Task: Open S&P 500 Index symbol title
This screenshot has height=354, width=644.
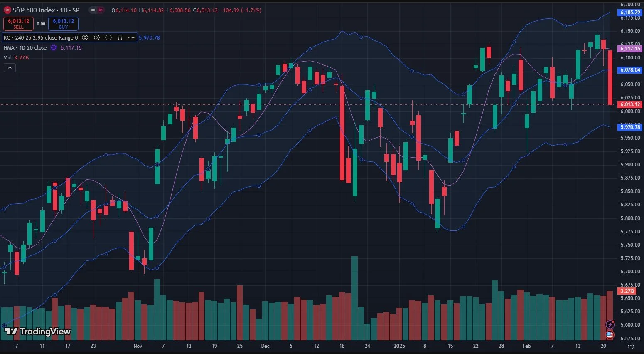Action: [x=46, y=10]
